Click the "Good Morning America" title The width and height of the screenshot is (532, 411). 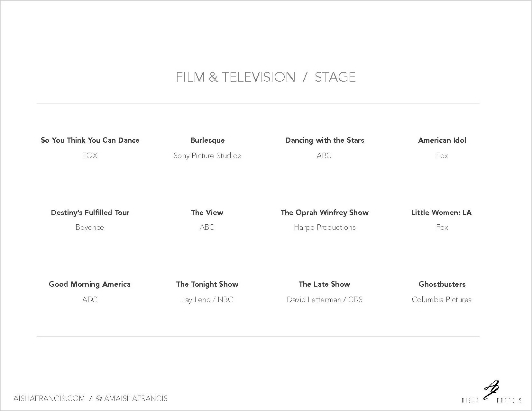tap(90, 284)
